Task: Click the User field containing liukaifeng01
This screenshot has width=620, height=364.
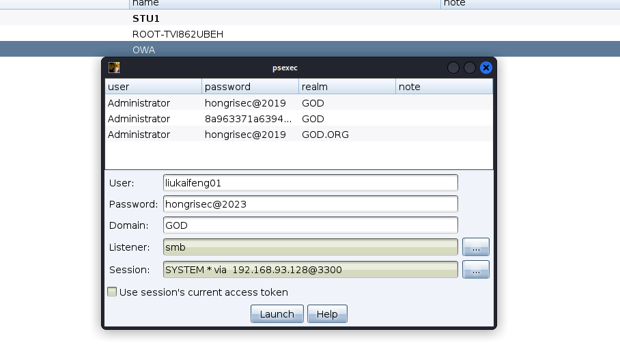Action: pos(310,183)
